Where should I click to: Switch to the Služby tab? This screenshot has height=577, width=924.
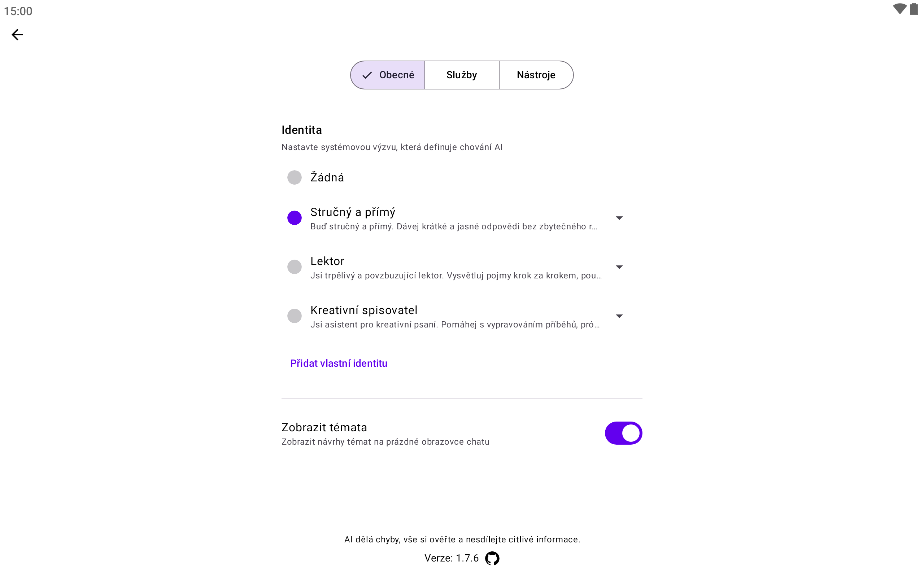point(462,75)
